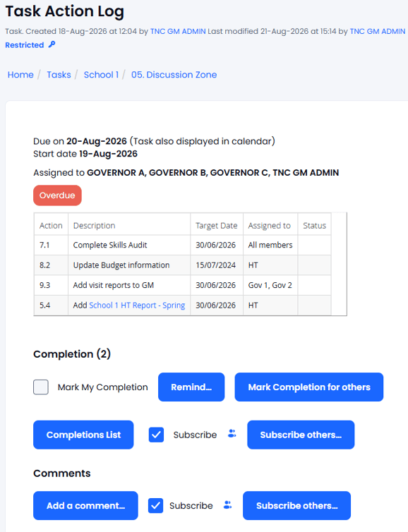Click people icon beside Comments Subscribe
408x532 pixels.
228,505
